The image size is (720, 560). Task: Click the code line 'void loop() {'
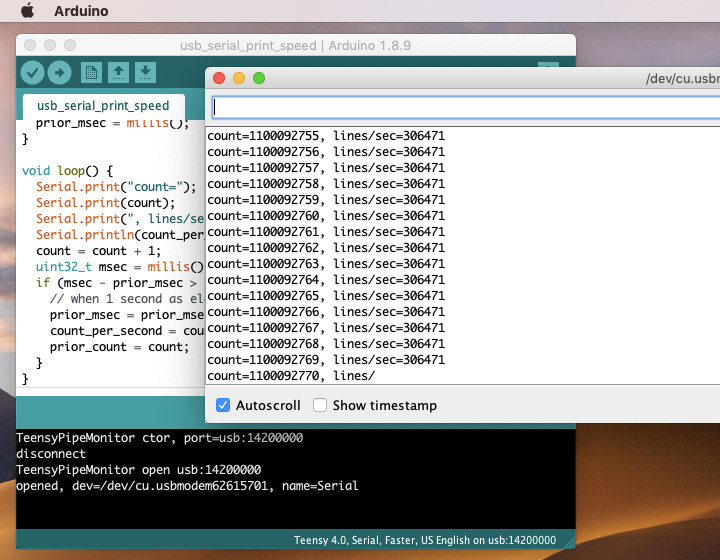pyautogui.click(x=68, y=171)
